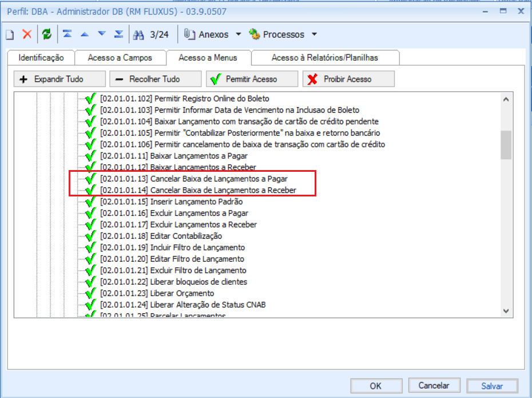Toggle checkmark for Inserir Lançamento Padrão
This screenshot has width=532, height=398.
coord(90,202)
